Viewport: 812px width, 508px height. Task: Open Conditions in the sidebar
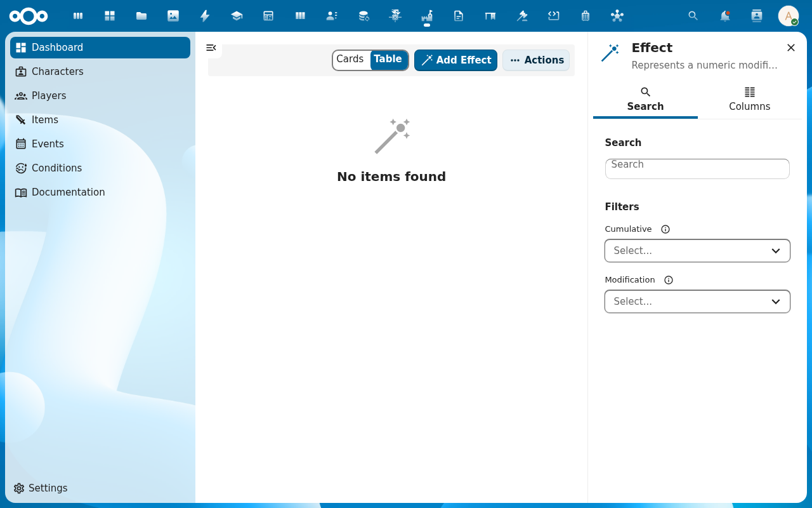pyautogui.click(x=100, y=168)
